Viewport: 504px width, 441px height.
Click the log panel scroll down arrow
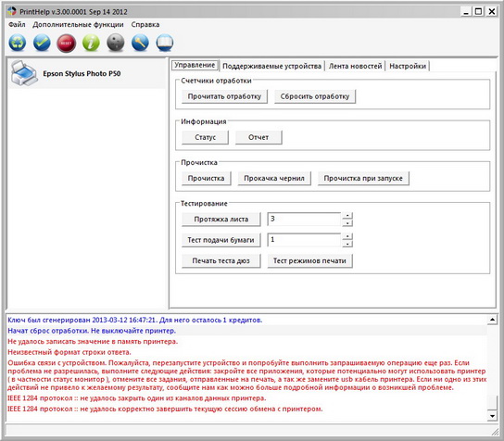coord(492,416)
